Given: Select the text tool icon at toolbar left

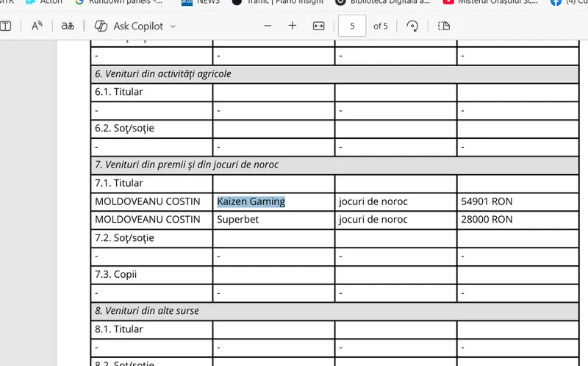Looking at the screenshot, I should tap(6, 26).
